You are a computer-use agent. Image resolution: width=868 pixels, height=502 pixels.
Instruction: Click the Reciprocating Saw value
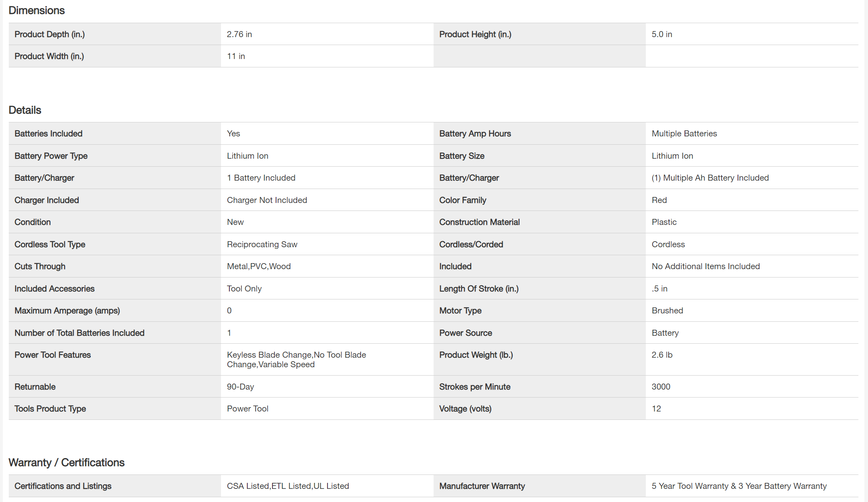[262, 244]
